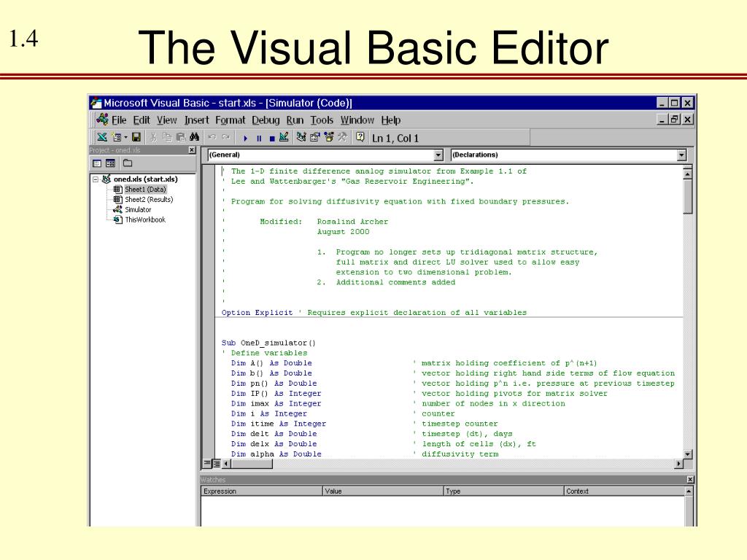The width and height of the screenshot is (747, 560).
Task: Click the Save icon on the toolbar
Action: 137,137
